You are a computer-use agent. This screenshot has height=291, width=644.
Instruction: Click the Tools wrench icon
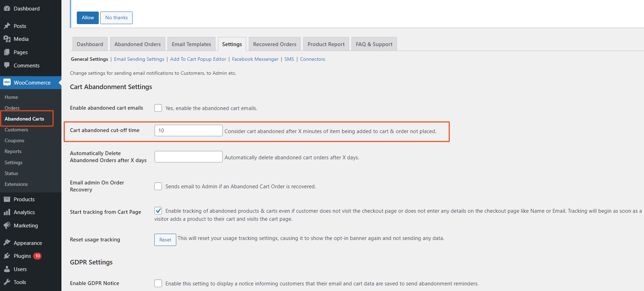coord(7,282)
